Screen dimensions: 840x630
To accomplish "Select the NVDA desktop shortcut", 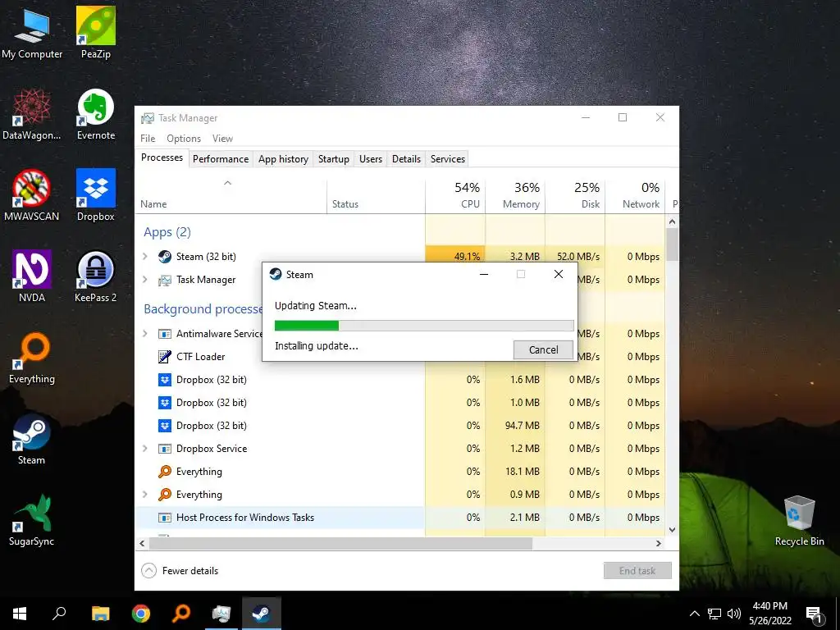I will pyautogui.click(x=32, y=276).
